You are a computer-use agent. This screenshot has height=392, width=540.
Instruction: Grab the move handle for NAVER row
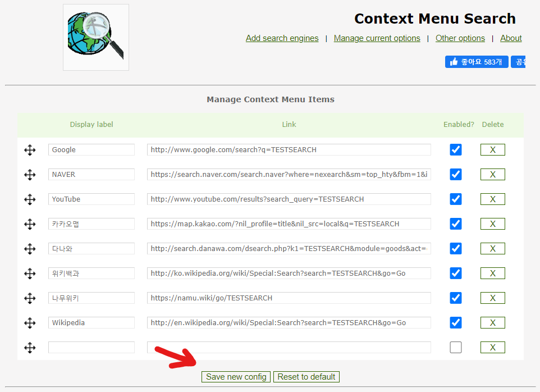30,175
